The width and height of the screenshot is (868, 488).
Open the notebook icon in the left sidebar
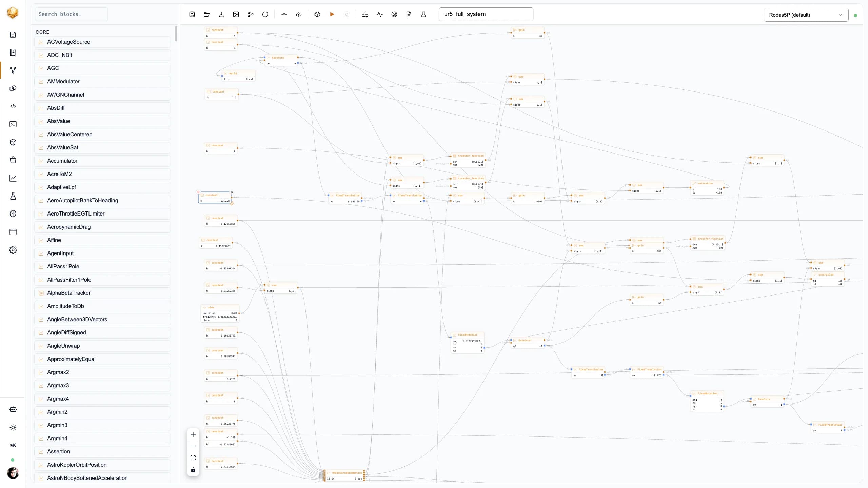coord(13,53)
